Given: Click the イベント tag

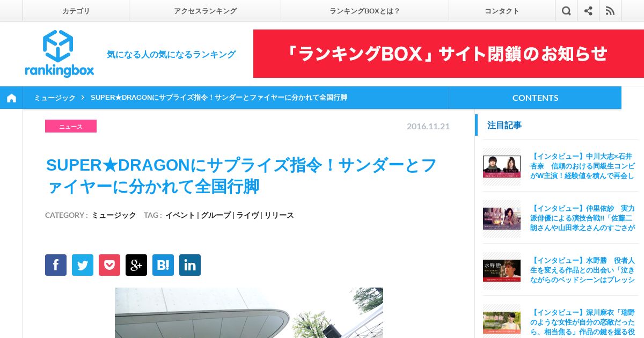Looking at the screenshot, I should coord(180,215).
